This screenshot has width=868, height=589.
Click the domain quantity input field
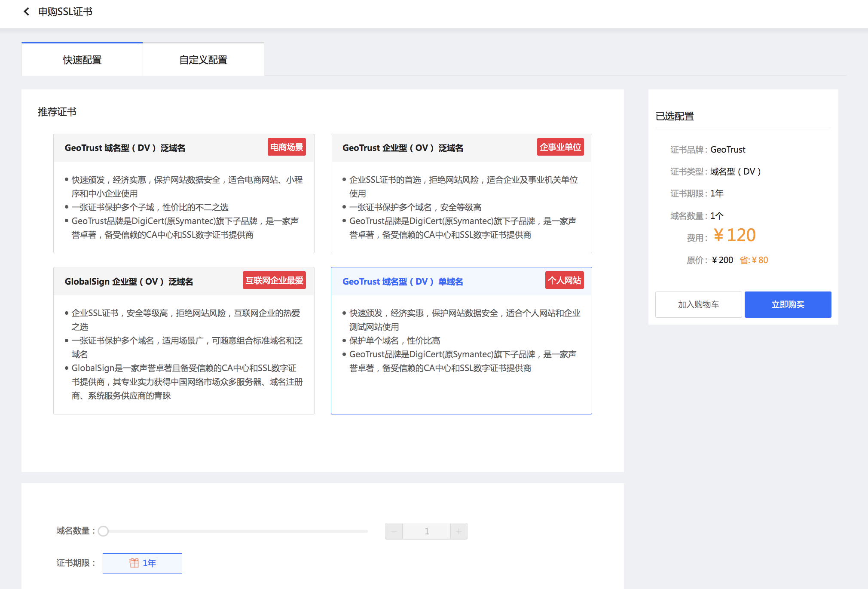tap(427, 531)
